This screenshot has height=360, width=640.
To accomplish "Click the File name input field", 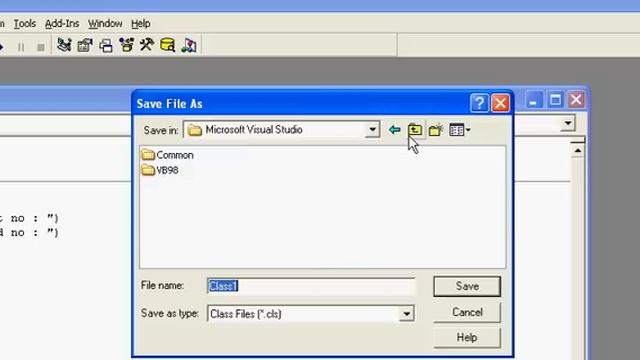I will [311, 286].
